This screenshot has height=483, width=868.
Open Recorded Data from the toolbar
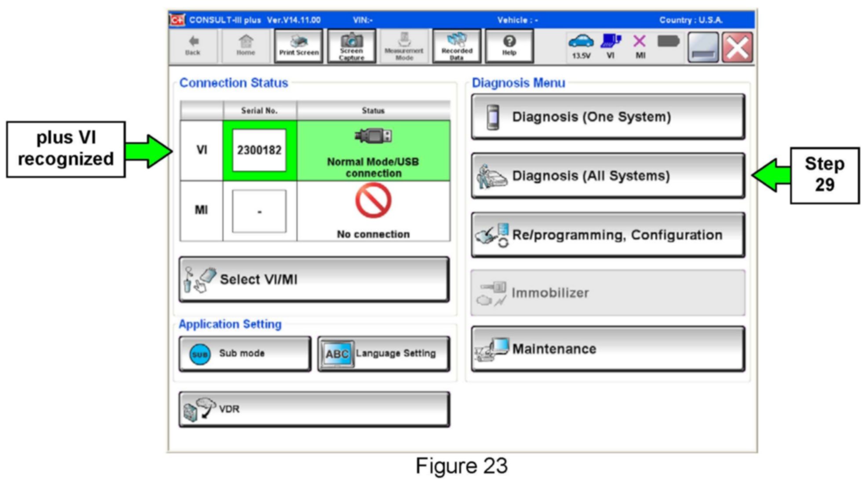457,46
